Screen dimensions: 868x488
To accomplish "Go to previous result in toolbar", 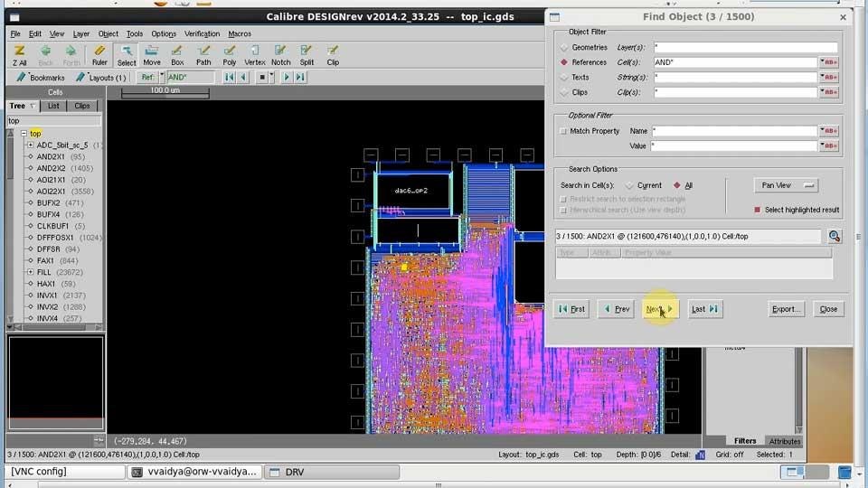I will coord(242,78).
